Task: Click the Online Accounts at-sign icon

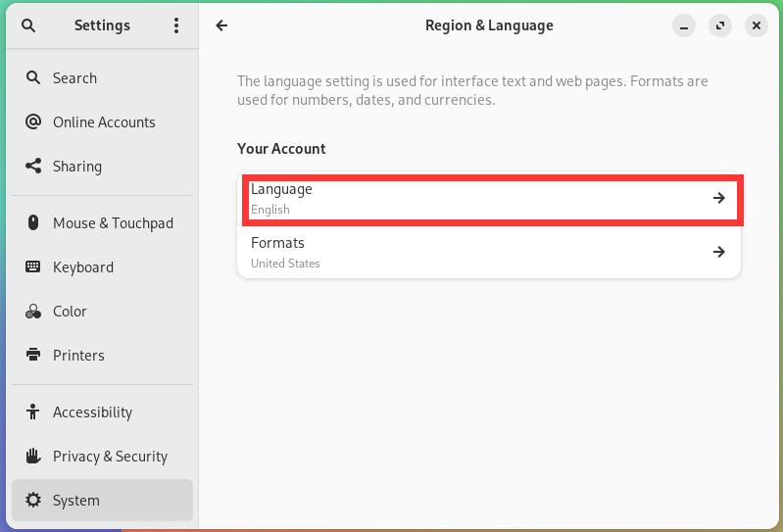Action: point(33,121)
